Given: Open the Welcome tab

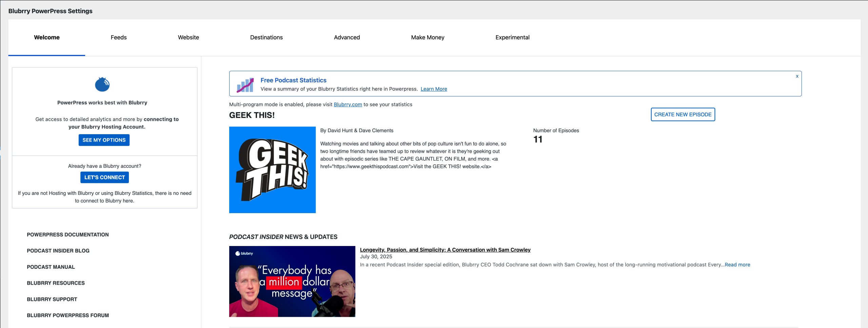Looking at the screenshot, I should coord(47,37).
